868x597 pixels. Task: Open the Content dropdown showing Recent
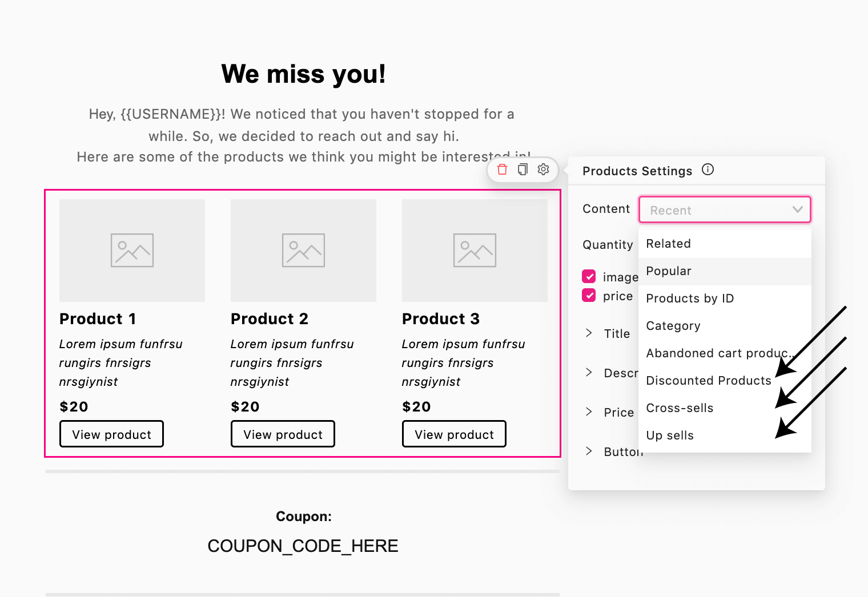click(x=725, y=209)
